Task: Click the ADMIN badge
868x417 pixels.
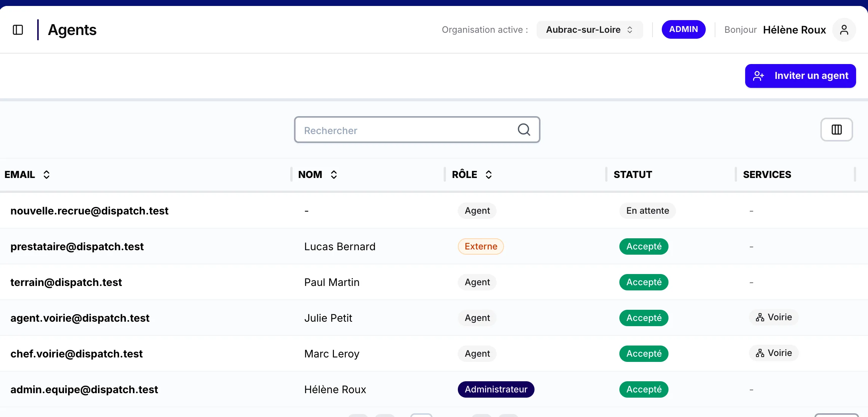Action: click(683, 29)
